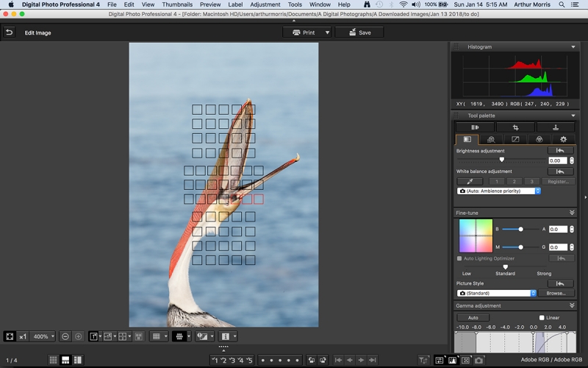The image size is (588, 368).
Task: Click the fine-tune blue-amber slider
Action: pos(520,229)
